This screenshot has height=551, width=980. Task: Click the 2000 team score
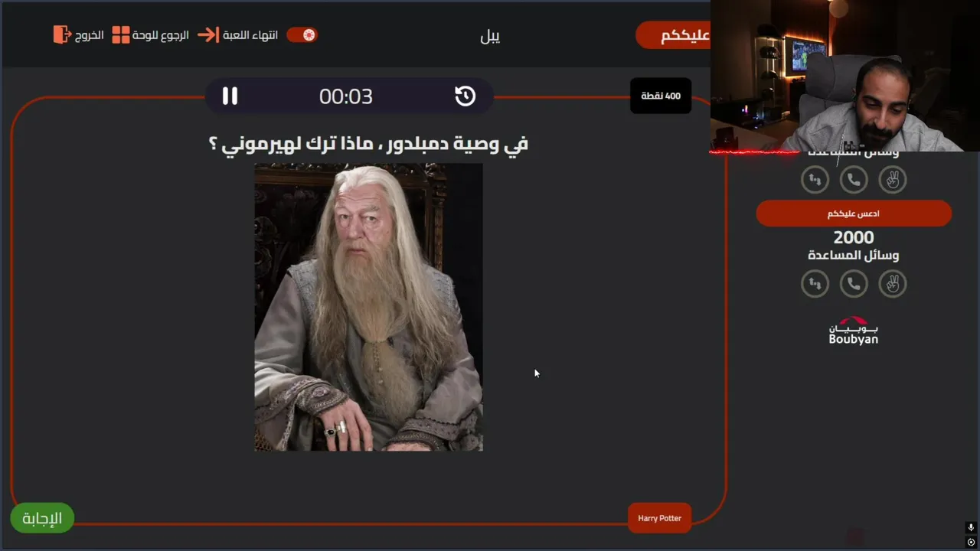pyautogui.click(x=854, y=238)
